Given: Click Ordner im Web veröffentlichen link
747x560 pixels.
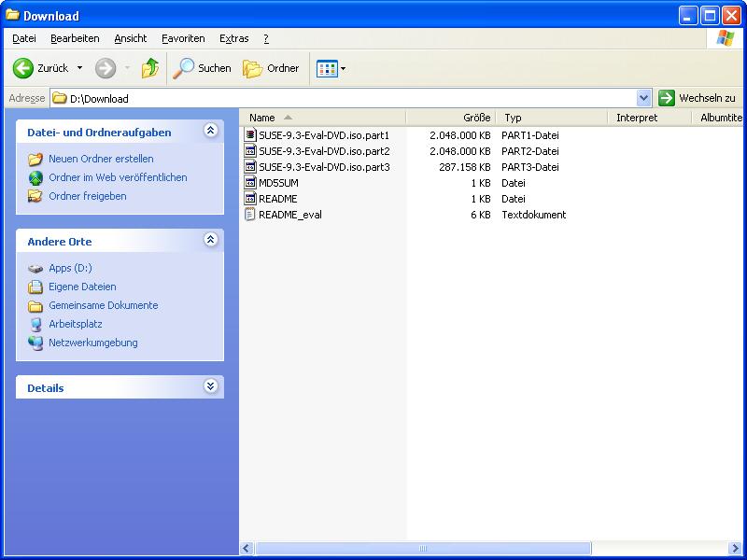Looking at the screenshot, I should (118, 177).
